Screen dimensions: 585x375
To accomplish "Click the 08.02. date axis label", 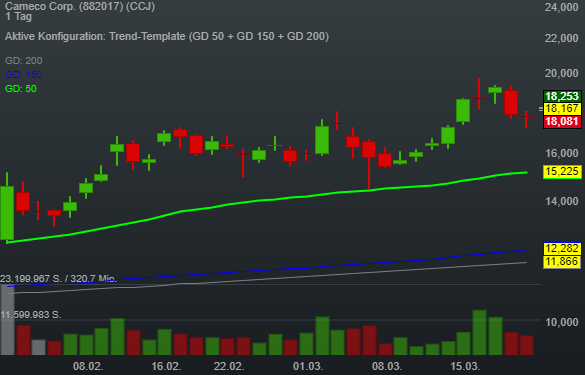I will pyautogui.click(x=88, y=366).
